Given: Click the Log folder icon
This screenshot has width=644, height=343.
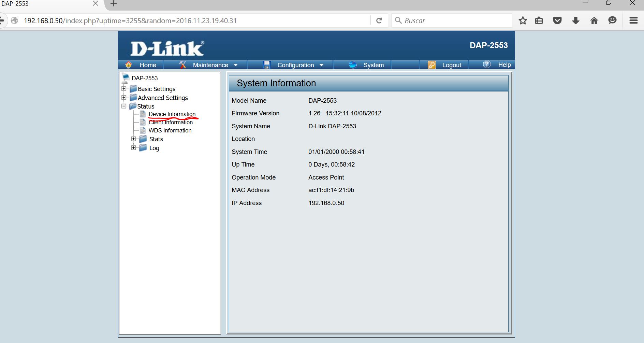Looking at the screenshot, I should [143, 147].
